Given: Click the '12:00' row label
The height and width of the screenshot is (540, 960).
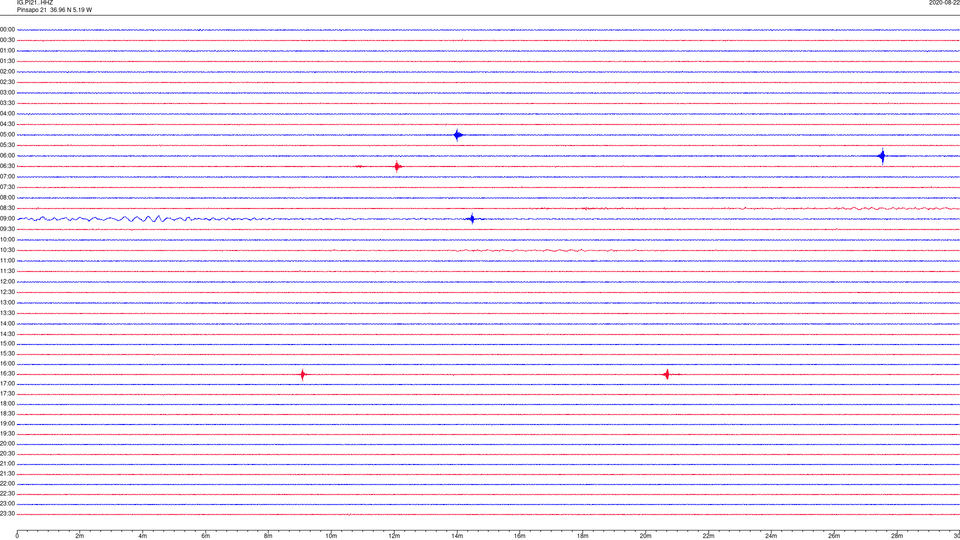Looking at the screenshot, I should point(7,282).
